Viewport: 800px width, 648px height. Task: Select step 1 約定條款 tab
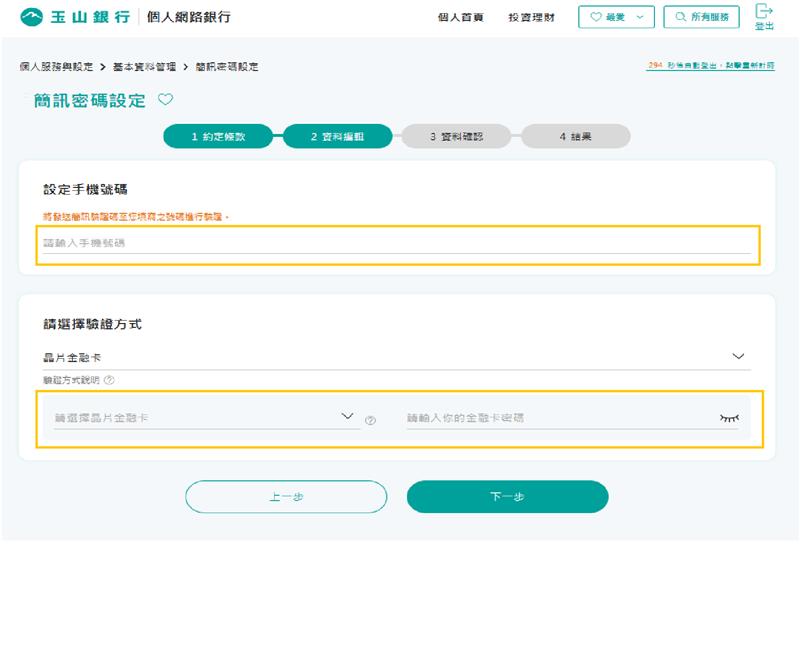pos(218,136)
